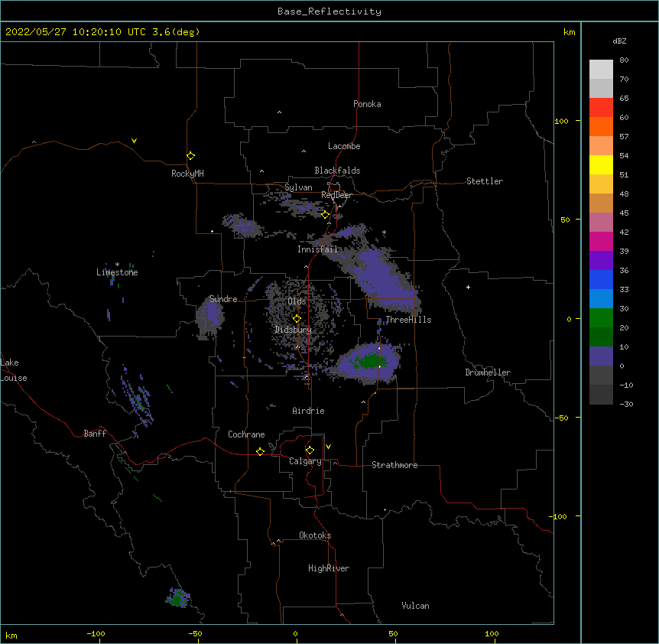The height and width of the screenshot is (644, 659).
Task: Click the yellow diamond marker above RockyMH
Action: (x=190, y=156)
